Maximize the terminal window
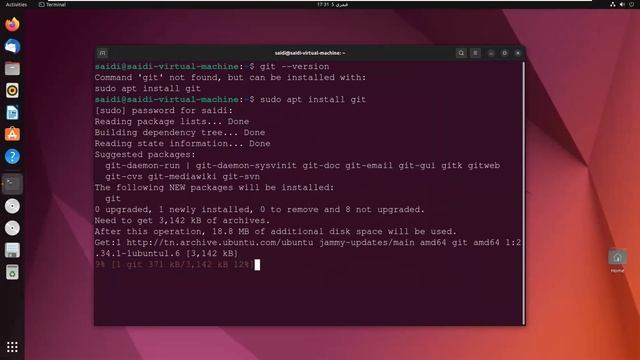The height and width of the screenshot is (360, 640). point(504,53)
